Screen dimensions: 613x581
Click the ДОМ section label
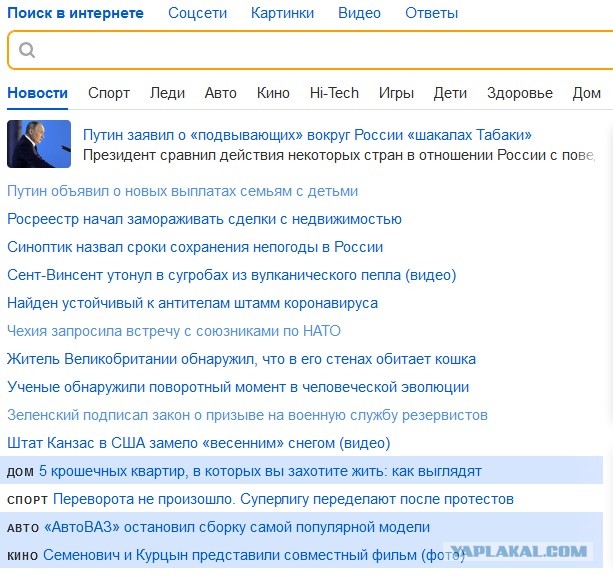20,472
